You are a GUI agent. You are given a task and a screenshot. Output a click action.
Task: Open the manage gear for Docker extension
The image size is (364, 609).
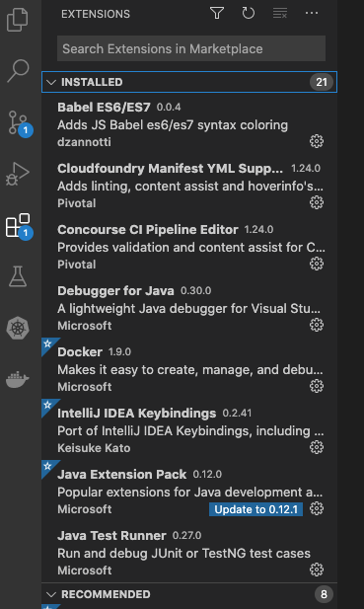coord(317,386)
